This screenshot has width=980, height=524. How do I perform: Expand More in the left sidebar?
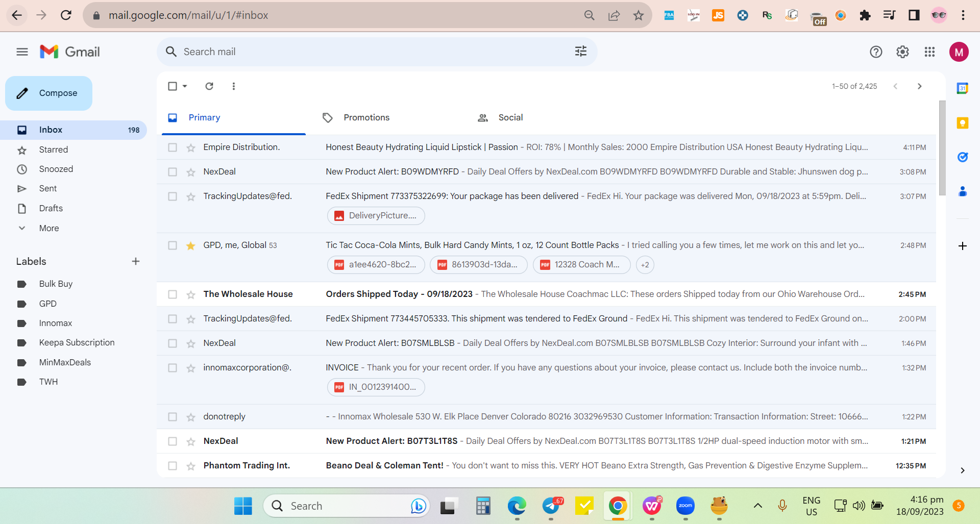[x=49, y=228]
